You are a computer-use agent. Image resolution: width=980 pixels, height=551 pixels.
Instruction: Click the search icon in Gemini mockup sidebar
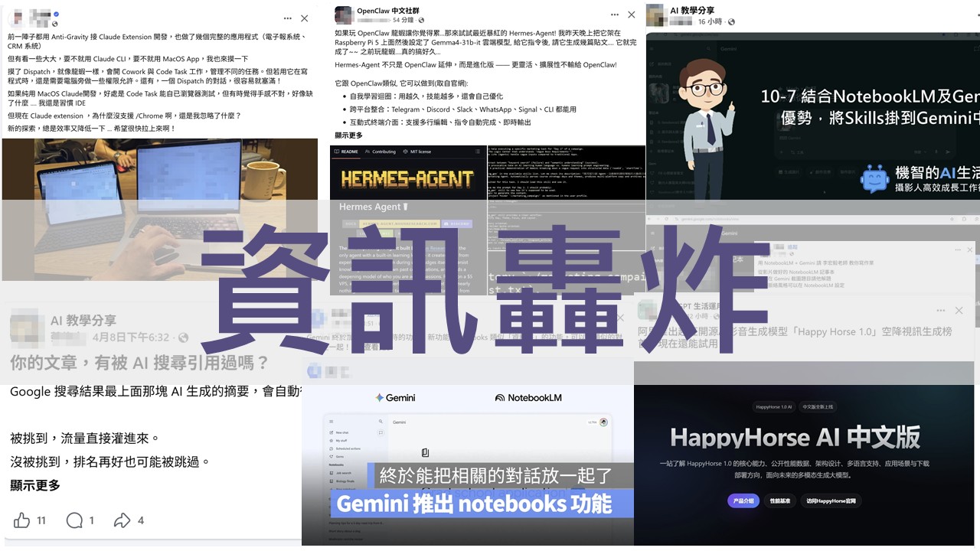[381, 422]
